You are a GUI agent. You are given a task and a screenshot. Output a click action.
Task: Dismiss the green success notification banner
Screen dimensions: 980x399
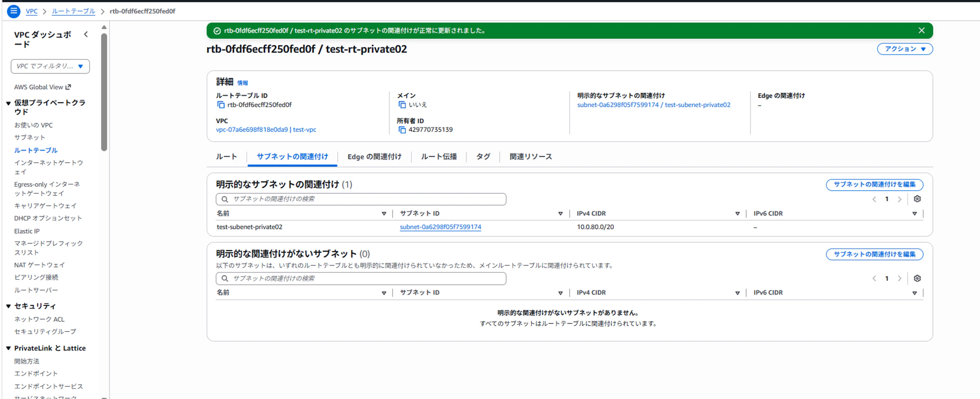coord(921,31)
